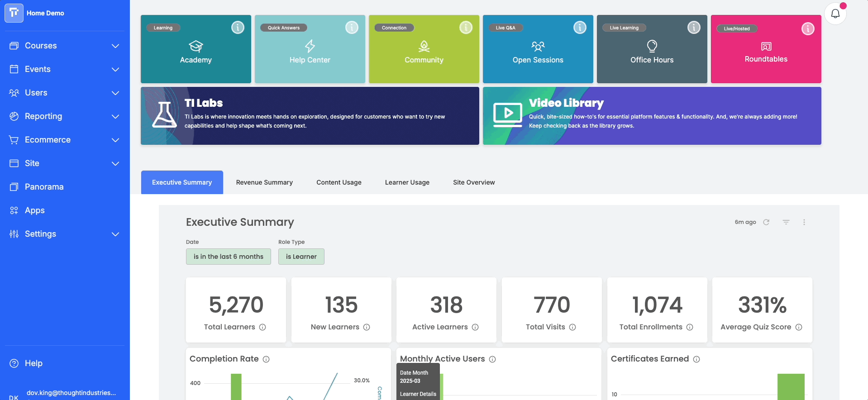Show Certificates Earned info icon
Image resolution: width=868 pixels, height=400 pixels.
pos(696,359)
